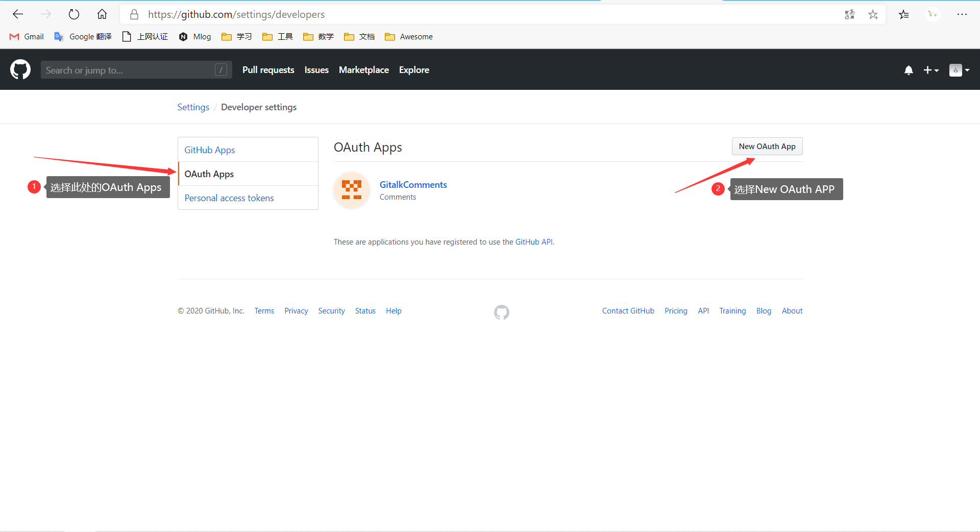Click the slash shortcut hint in search
The height and width of the screenshot is (532, 980).
click(221, 70)
